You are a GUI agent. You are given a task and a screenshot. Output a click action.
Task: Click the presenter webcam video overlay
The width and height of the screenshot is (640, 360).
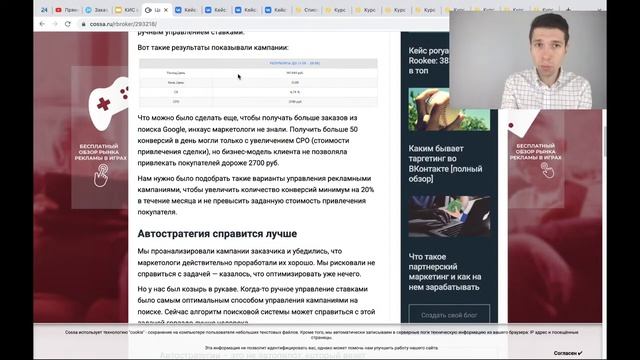(528, 60)
